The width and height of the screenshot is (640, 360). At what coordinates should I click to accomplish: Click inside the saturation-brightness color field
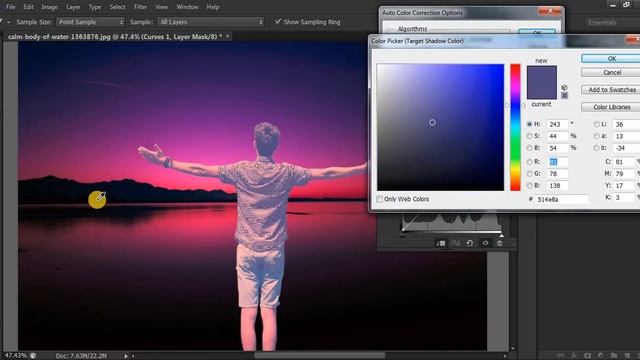(440, 127)
